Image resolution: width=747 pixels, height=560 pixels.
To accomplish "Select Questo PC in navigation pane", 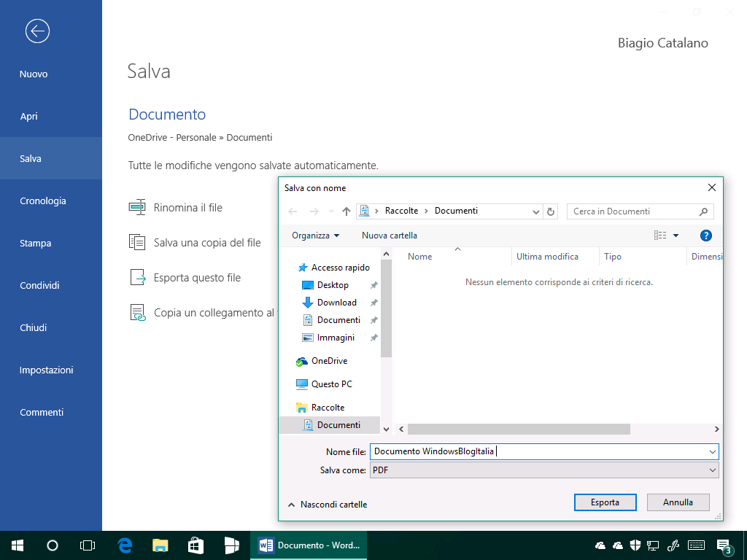I will tap(324, 384).
